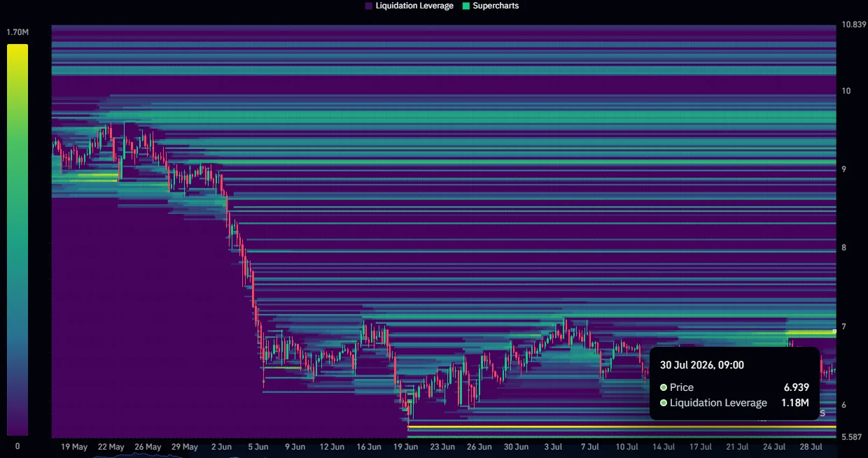Click the 2 Jun date label
This screenshot has width=868, height=458.
pyautogui.click(x=221, y=446)
